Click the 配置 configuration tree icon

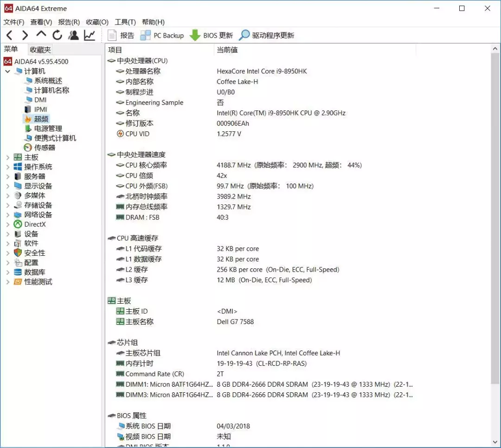pos(18,263)
